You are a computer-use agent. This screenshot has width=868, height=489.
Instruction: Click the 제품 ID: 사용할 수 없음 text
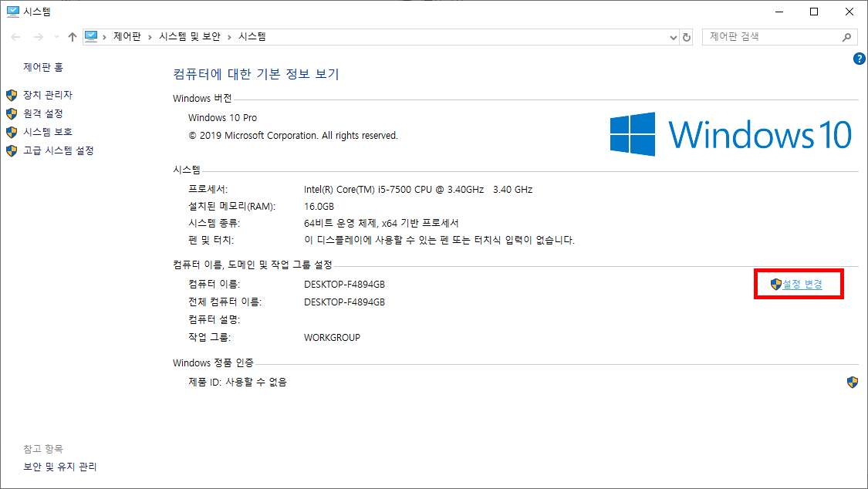[x=238, y=383]
